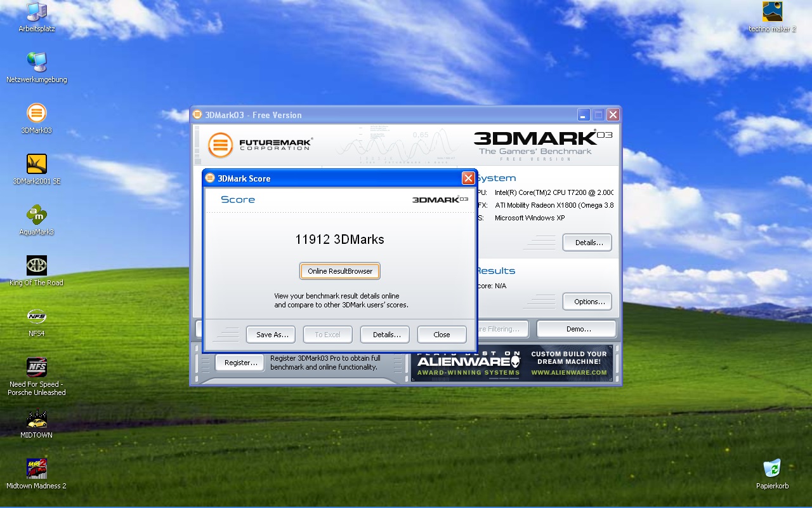The width and height of the screenshot is (812, 508).
Task: Click the 3DMark Score dialog title icon
Action: [x=210, y=178]
